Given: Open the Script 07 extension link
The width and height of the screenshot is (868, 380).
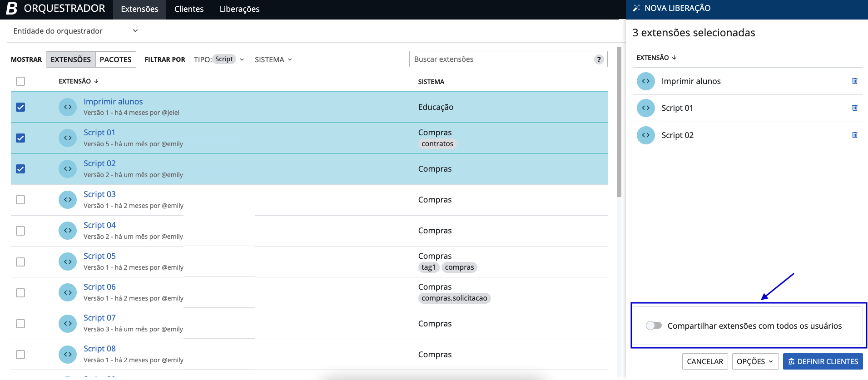Looking at the screenshot, I should 99,318.
